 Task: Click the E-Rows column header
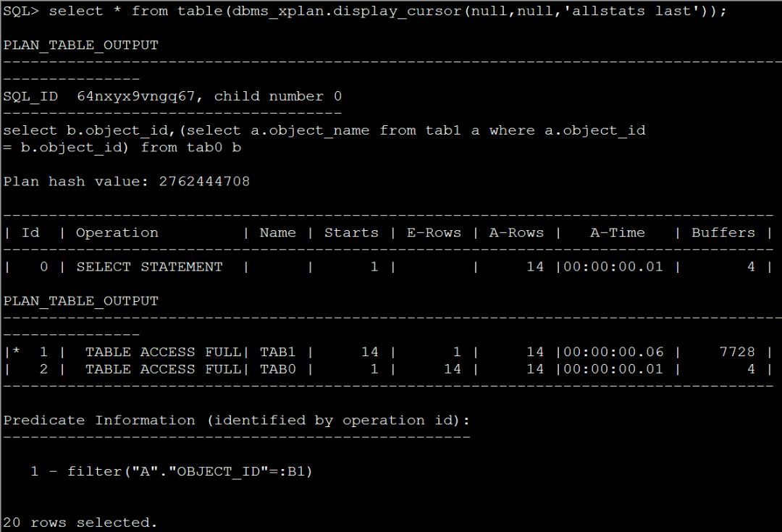433,232
